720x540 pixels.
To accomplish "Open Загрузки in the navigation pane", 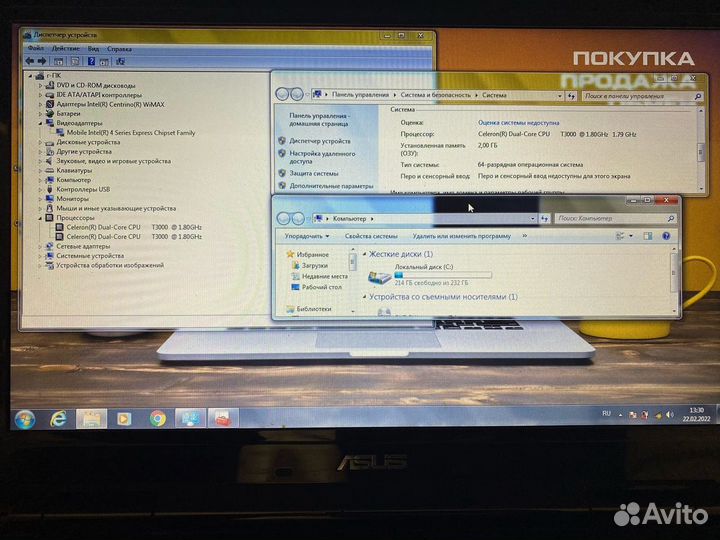I will click(315, 265).
